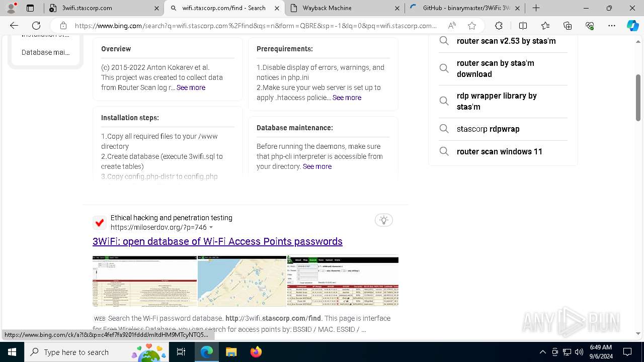Click the miloserdov site favicon

click(x=100, y=222)
